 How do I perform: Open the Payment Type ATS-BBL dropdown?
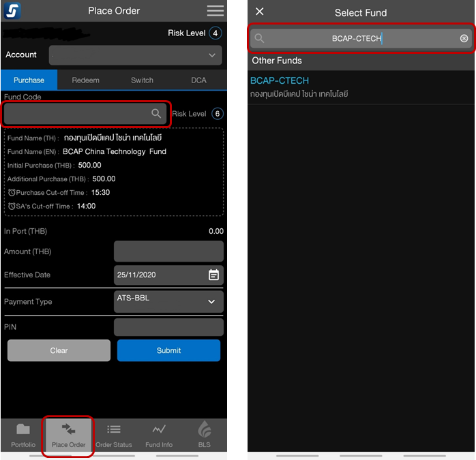pos(168,301)
